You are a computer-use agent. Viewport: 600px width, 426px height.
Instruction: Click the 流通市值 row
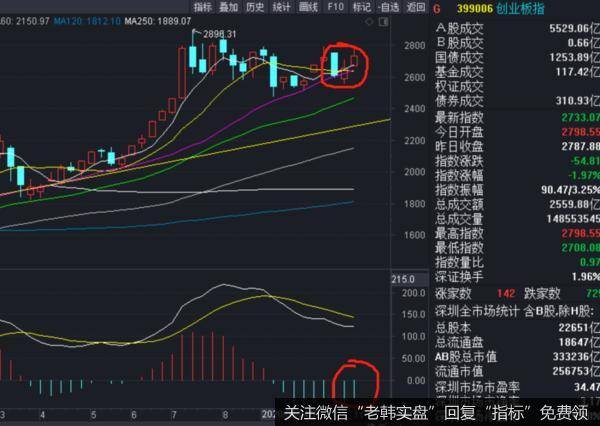tap(517, 371)
